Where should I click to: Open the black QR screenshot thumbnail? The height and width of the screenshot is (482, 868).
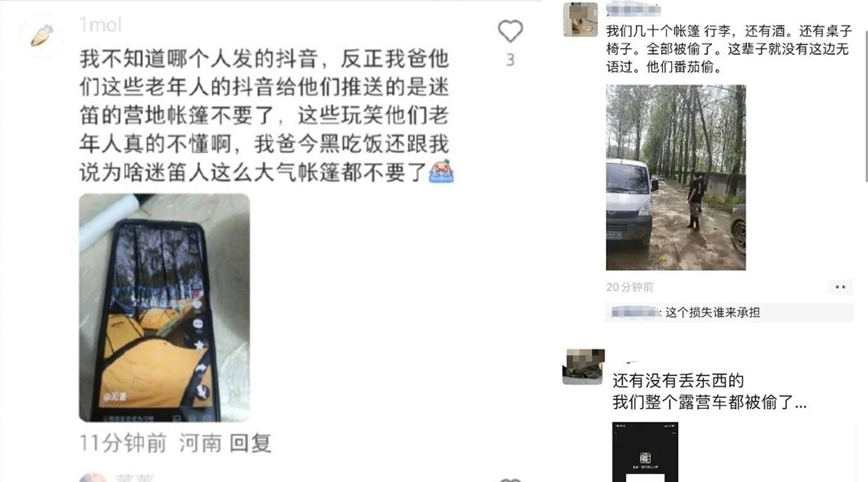645,452
